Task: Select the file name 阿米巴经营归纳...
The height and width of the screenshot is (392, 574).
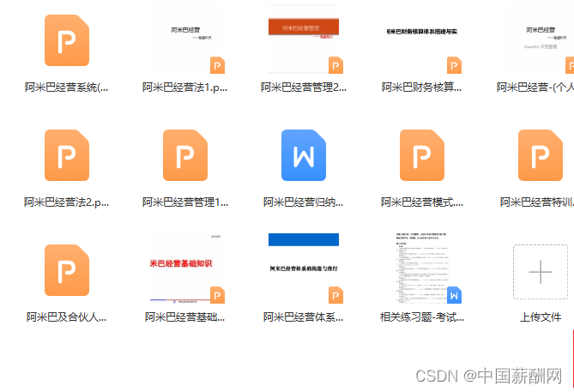Action: click(304, 202)
